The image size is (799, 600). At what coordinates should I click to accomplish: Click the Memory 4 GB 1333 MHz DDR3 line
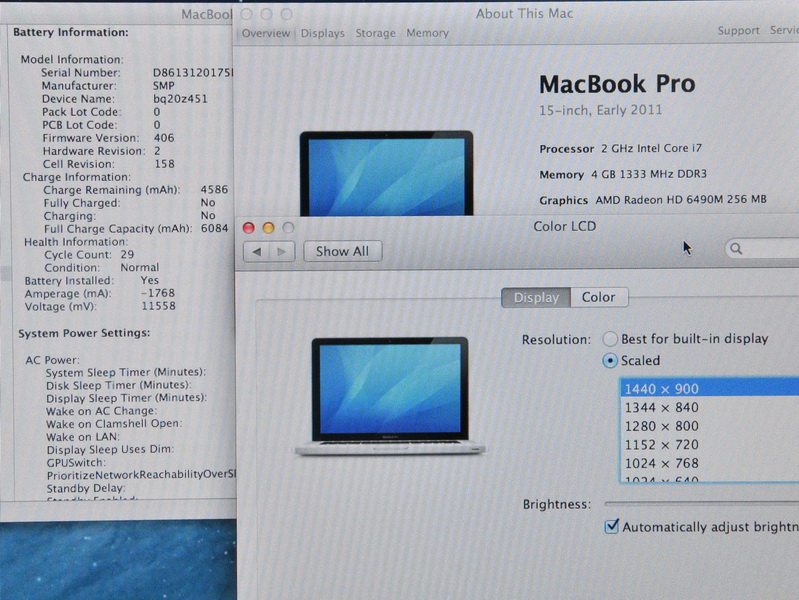point(623,174)
